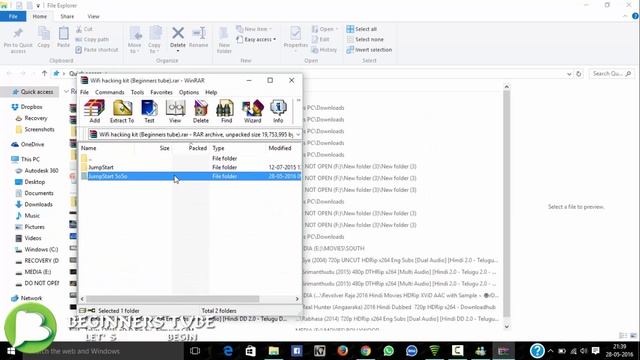Click the Paste icon in Explorer ribbon

(x=63, y=38)
